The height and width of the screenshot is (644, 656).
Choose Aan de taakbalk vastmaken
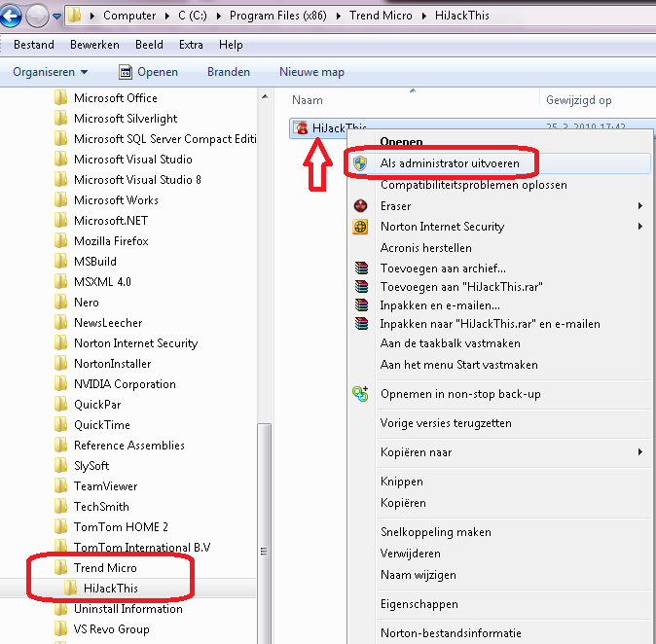pos(451,343)
